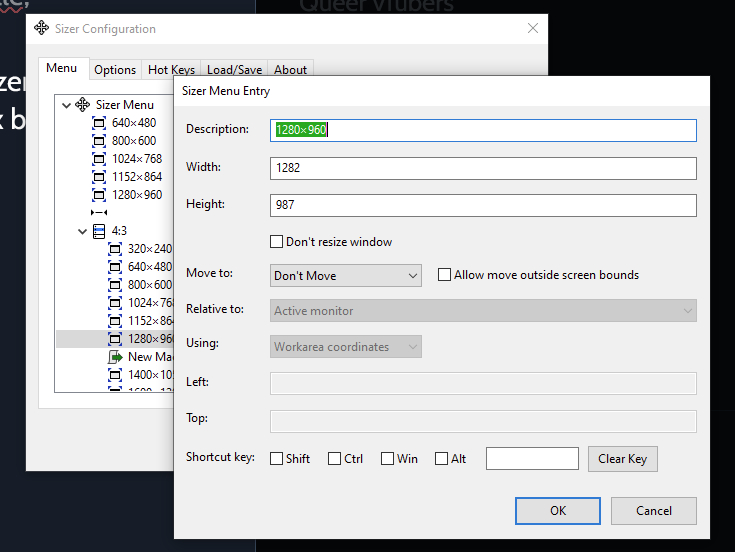735x552 pixels.
Task: Select the 1024×768 top-level size icon
Action: pyautogui.click(x=99, y=159)
